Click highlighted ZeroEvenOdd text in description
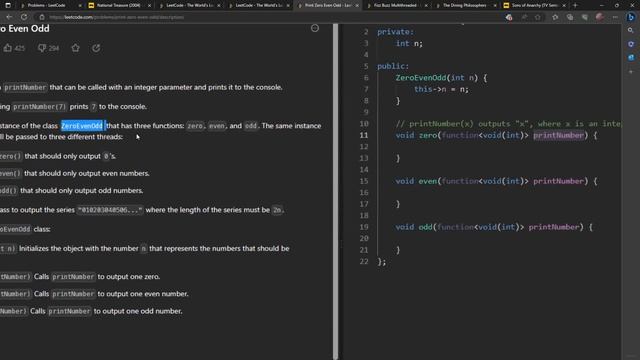Image resolution: width=640 pixels, height=360 pixels. (x=82, y=126)
